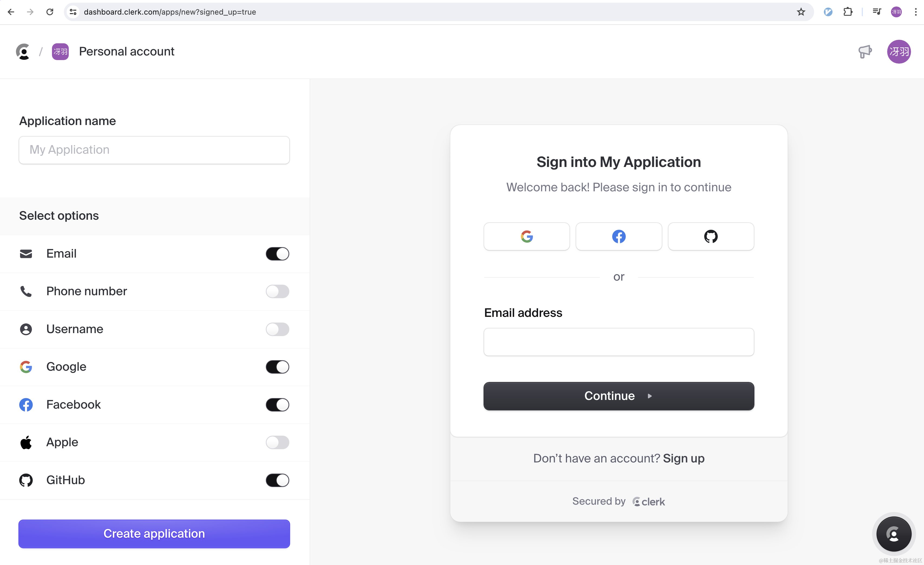Bookmark this page with the star icon

pos(801,12)
